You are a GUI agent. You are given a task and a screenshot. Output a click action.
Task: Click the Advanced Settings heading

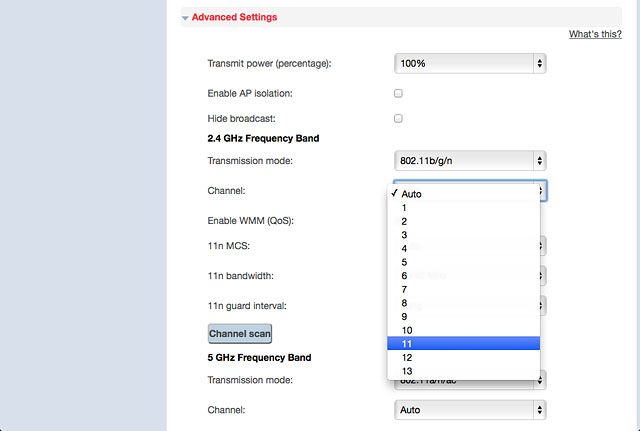[234, 17]
